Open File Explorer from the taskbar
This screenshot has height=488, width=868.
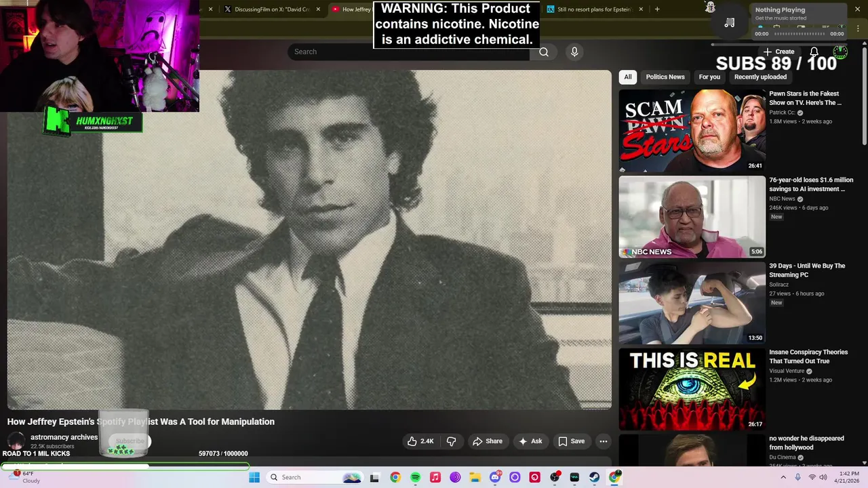click(475, 477)
